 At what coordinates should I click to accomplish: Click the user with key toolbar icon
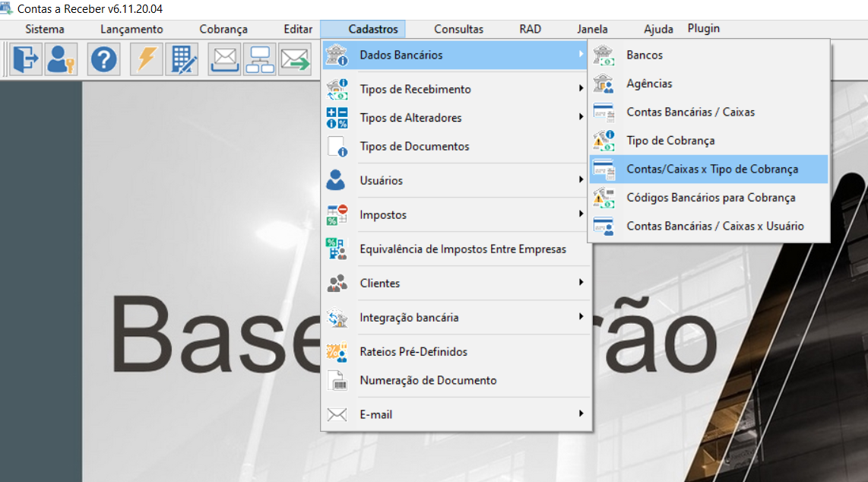point(60,59)
